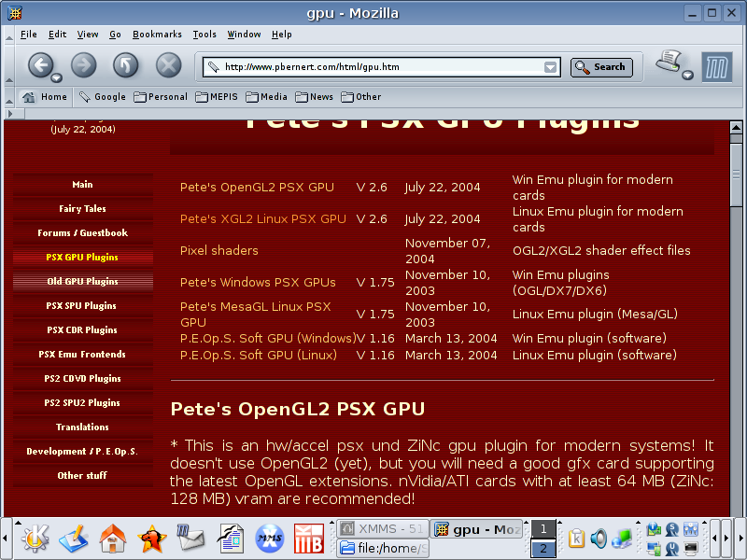Click the Search button
This screenshot has height=560, width=747.
pyautogui.click(x=601, y=67)
